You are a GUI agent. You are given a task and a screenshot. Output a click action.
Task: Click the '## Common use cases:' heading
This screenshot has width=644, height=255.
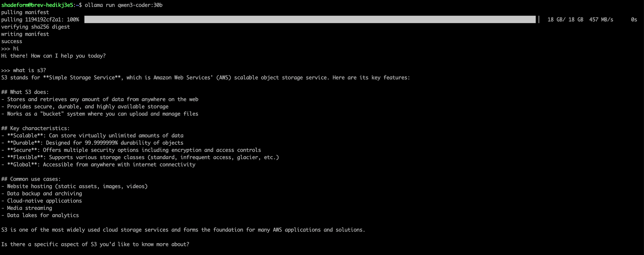pyautogui.click(x=31, y=179)
